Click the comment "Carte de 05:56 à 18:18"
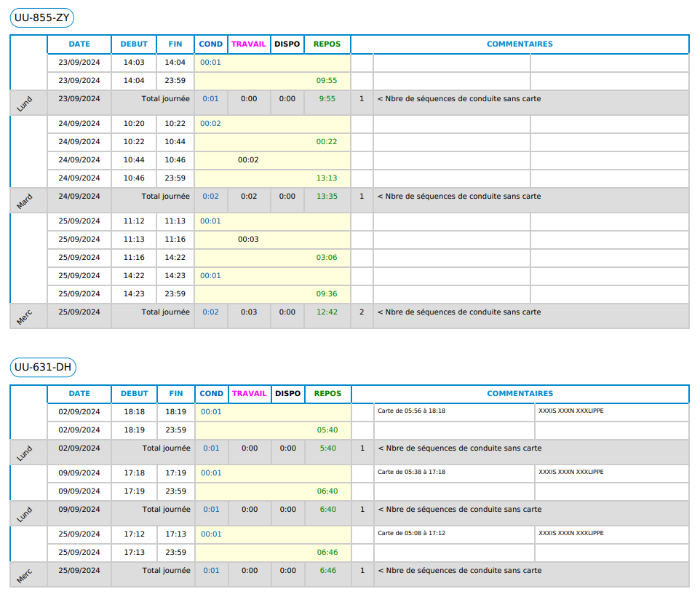 click(412, 411)
